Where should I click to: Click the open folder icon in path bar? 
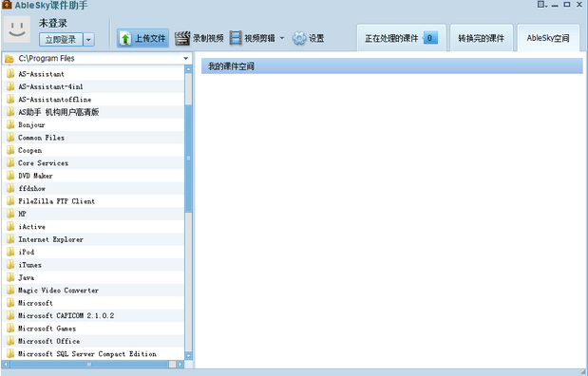click(x=9, y=59)
